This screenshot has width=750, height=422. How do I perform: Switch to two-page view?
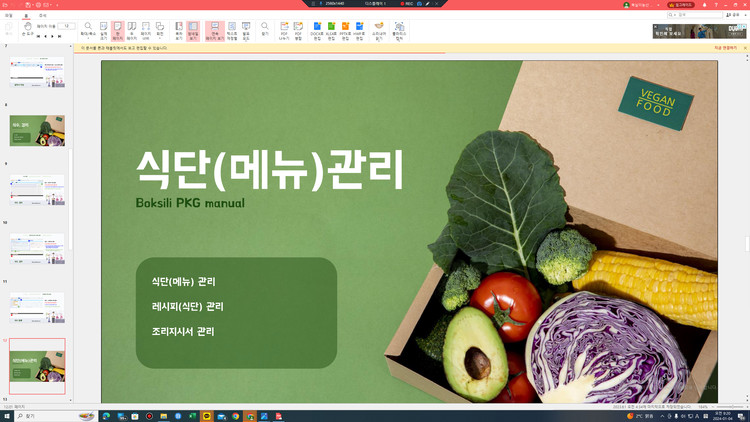point(132,31)
